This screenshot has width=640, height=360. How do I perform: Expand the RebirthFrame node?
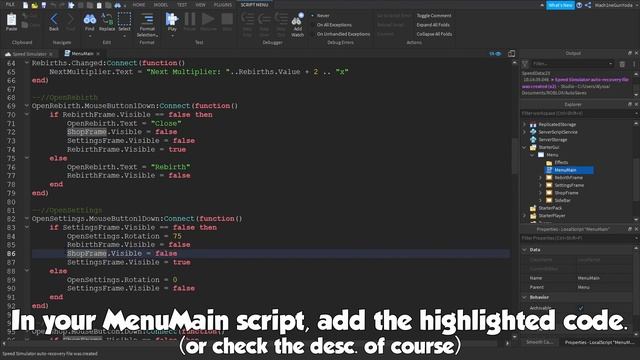[540, 178]
